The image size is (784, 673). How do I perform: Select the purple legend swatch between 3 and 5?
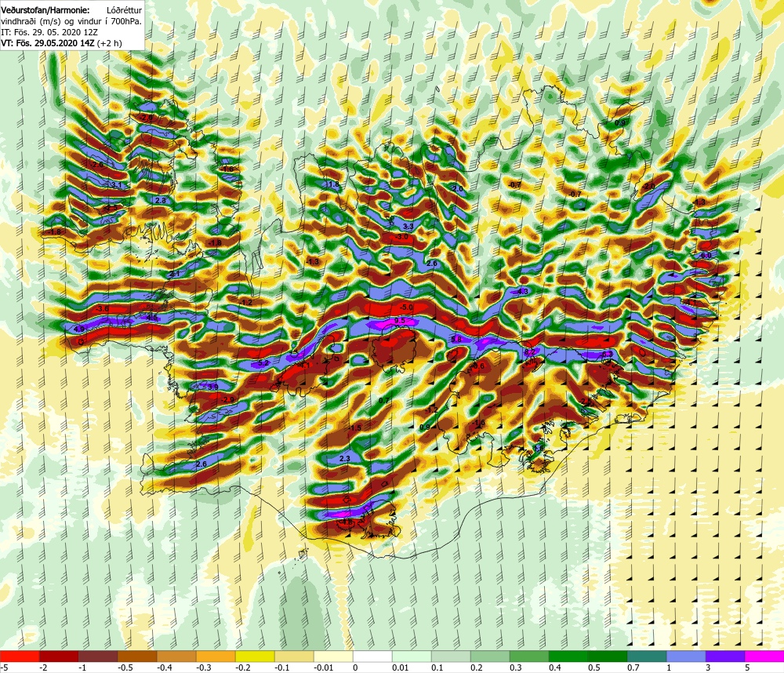click(725, 656)
